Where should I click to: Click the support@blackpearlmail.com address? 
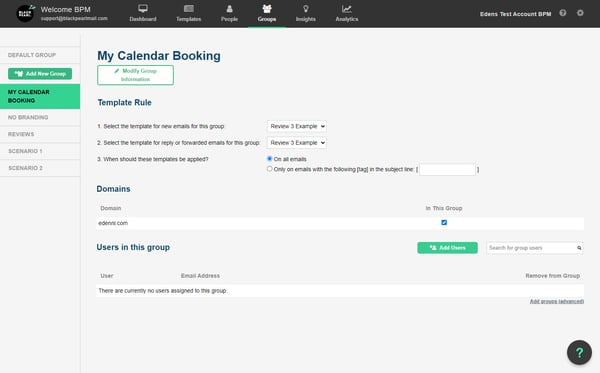(74, 18)
